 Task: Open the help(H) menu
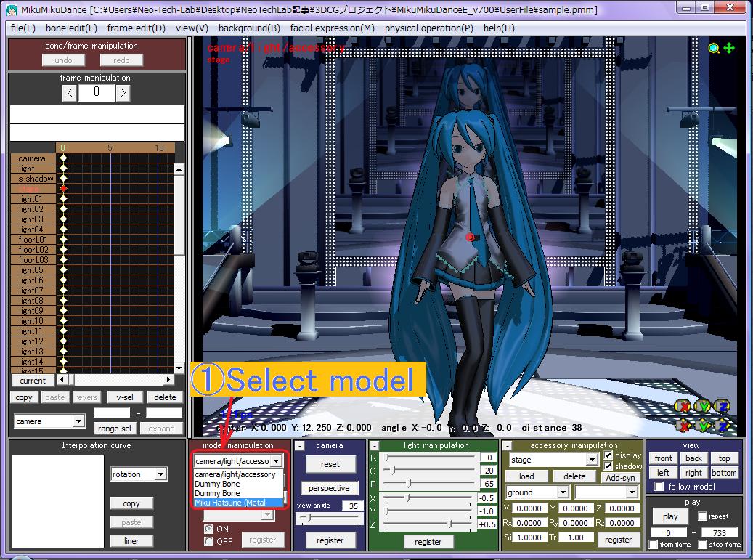pyautogui.click(x=499, y=28)
